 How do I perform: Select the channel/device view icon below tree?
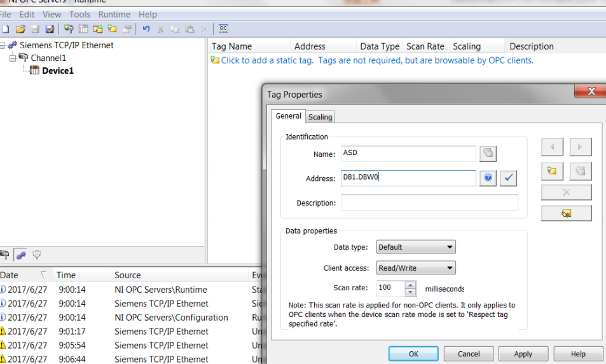pyautogui.click(x=4, y=255)
